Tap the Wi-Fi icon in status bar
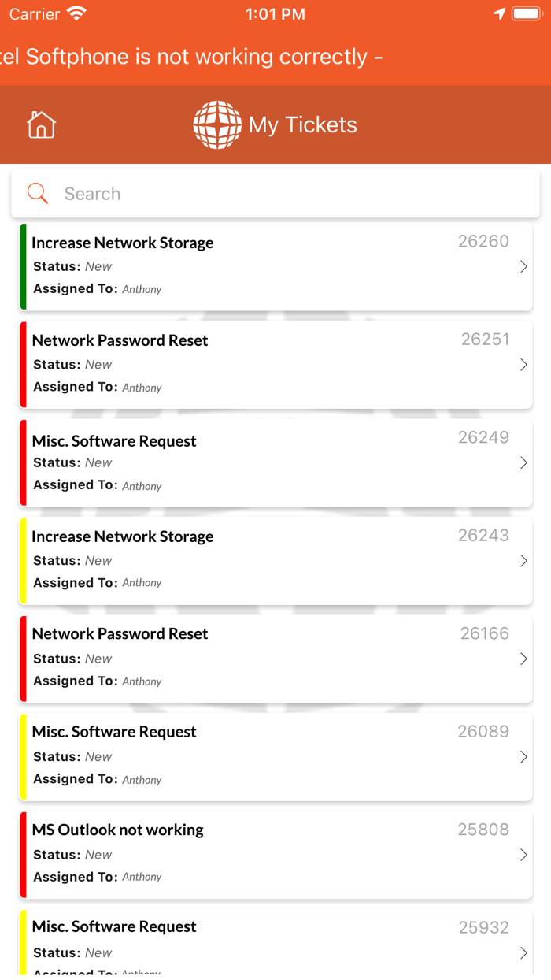Screen dimensions: 551x980 pos(76,14)
